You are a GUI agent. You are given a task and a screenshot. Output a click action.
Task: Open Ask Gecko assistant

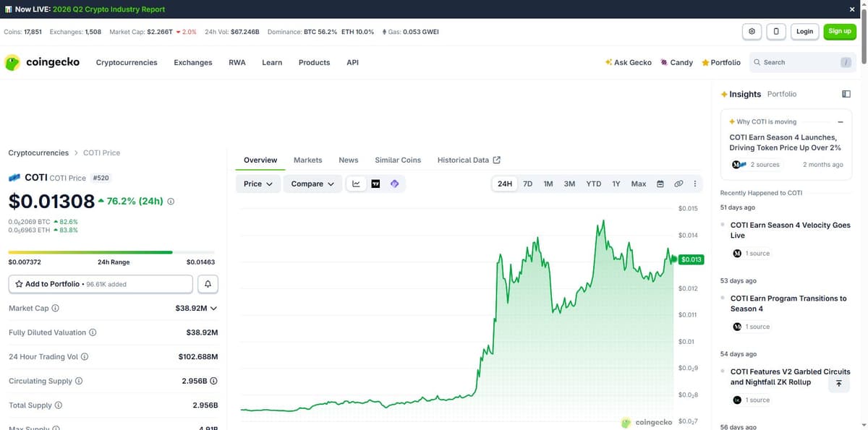point(628,63)
